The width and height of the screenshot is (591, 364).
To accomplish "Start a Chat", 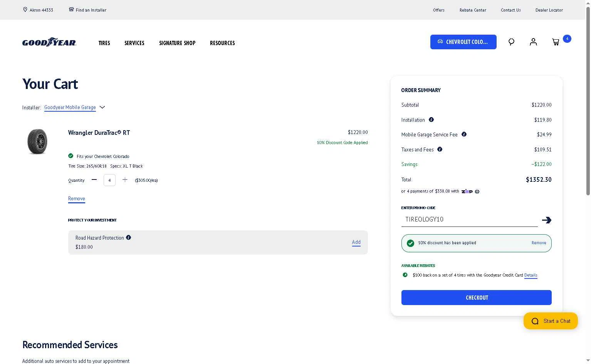I will (x=551, y=321).
